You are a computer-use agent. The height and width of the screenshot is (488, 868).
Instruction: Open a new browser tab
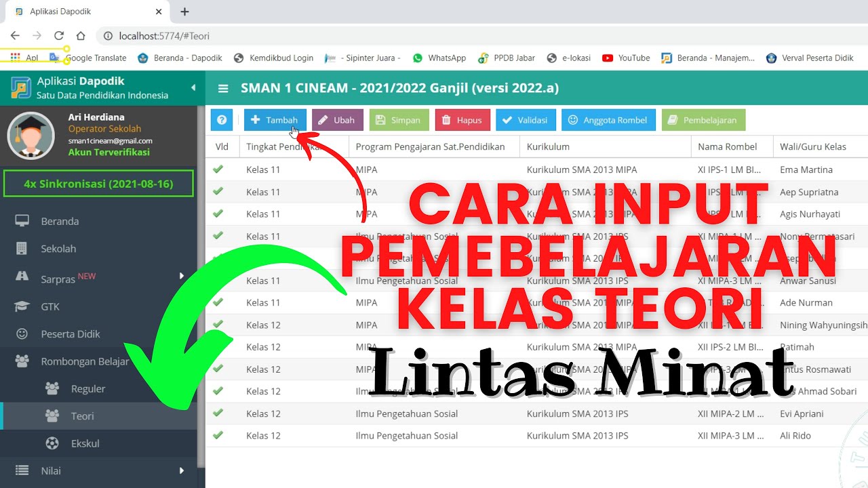click(x=184, y=12)
